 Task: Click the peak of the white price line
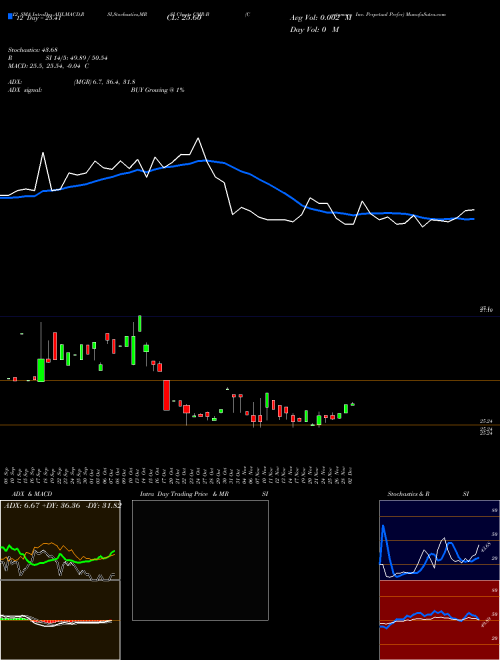coord(198,138)
